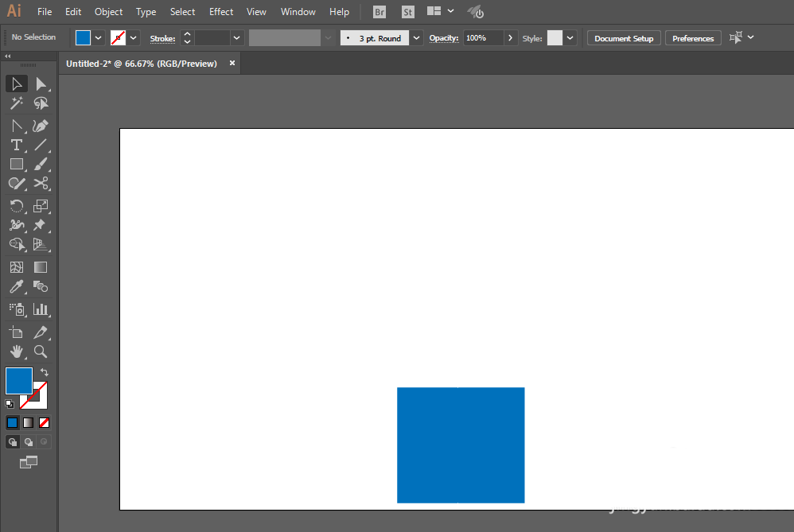
Task: Open stroke color dropdown in control bar
Action: [x=133, y=38]
